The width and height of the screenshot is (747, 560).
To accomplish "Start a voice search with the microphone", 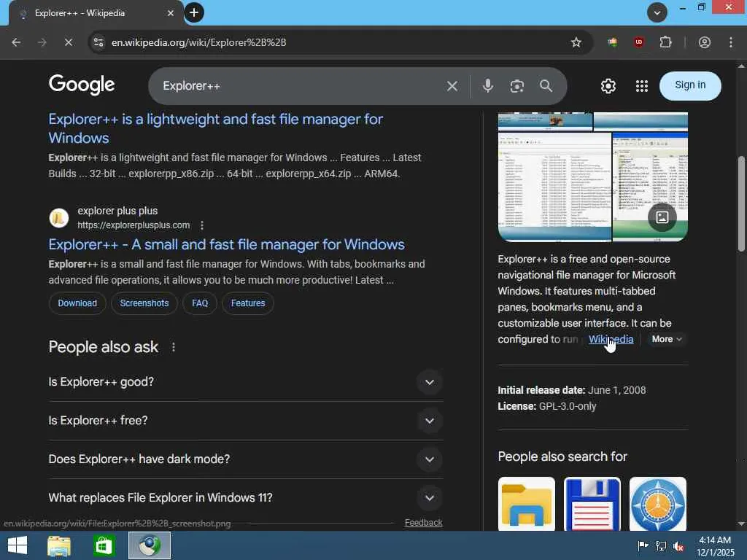I will pos(487,86).
